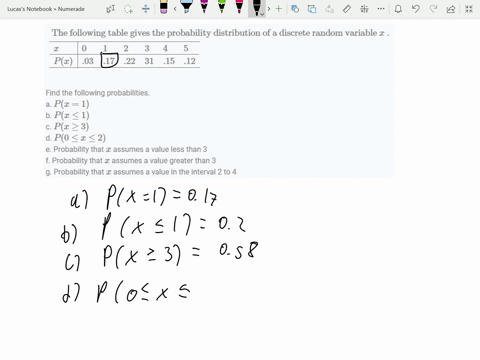Select the pink-red pen
The image size is (480, 360).
click(x=239, y=7)
